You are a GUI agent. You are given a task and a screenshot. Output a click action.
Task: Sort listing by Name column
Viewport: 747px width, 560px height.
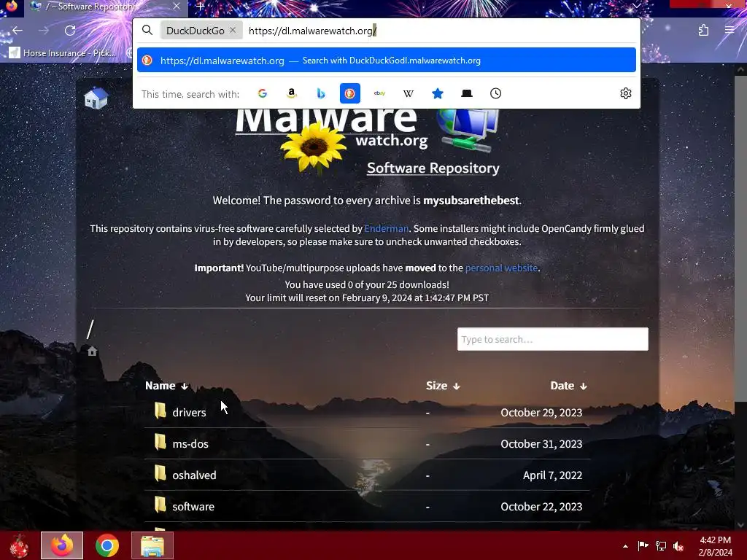pos(167,386)
